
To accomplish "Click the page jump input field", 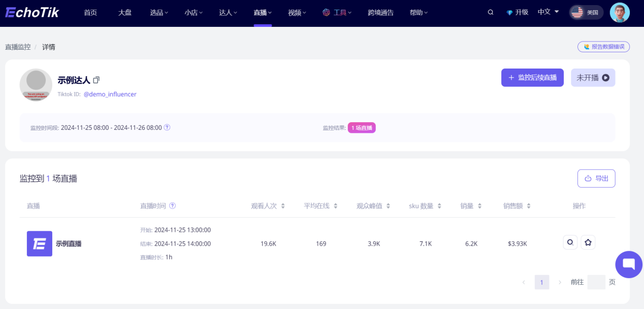I will 596,282.
